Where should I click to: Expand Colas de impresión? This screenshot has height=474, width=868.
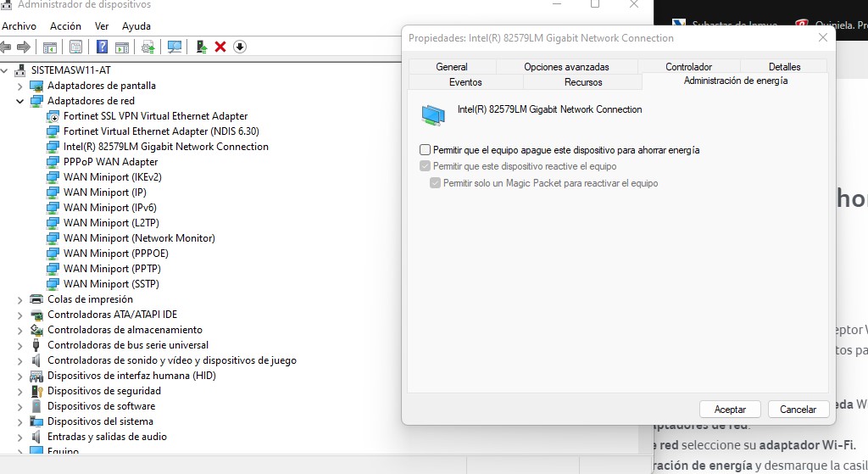click(20, 300)
